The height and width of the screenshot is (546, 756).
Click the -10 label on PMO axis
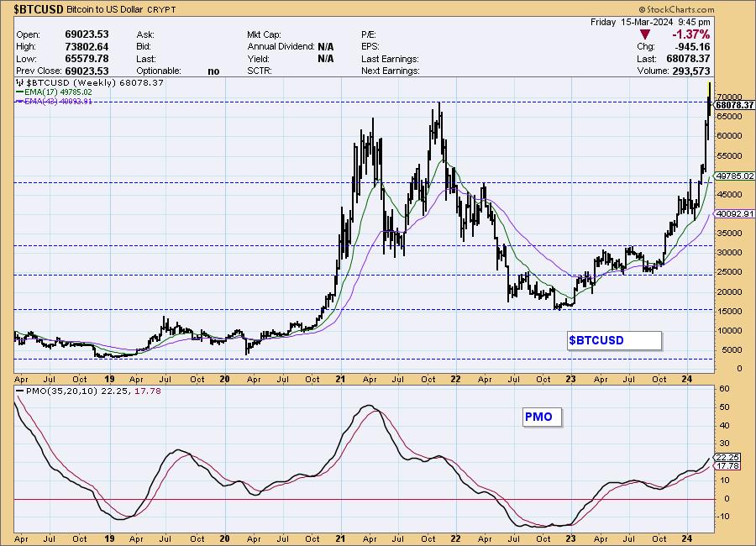pyautogui.click(x=723, y=517)
